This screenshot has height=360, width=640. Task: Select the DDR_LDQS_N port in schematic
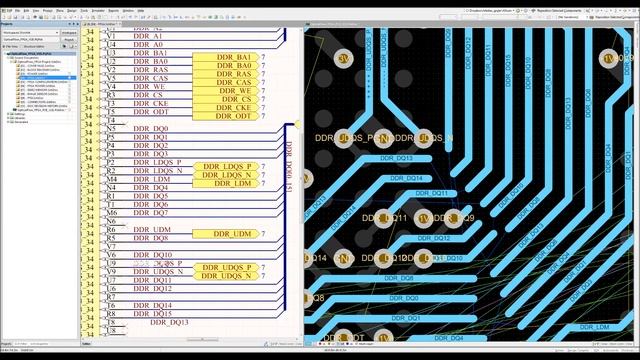[x=226, y=175]
